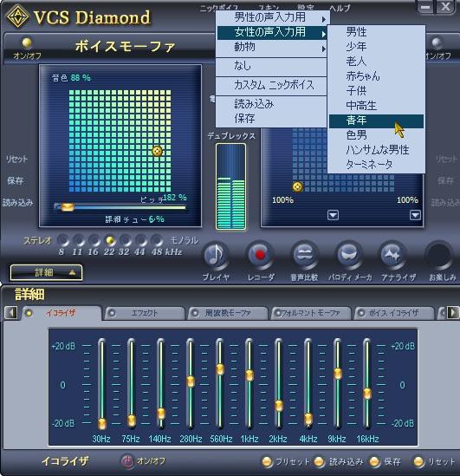The width and height of the screenshot is (460, 476).
Task: Expand the 男性の声入力用 submenu
Action: tap(272, 17)
